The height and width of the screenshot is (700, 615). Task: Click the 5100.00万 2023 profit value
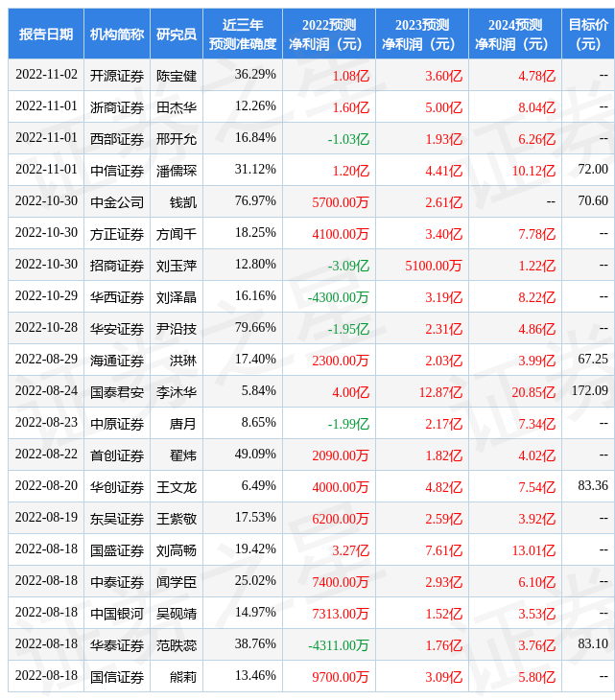(x=434, y=266)
